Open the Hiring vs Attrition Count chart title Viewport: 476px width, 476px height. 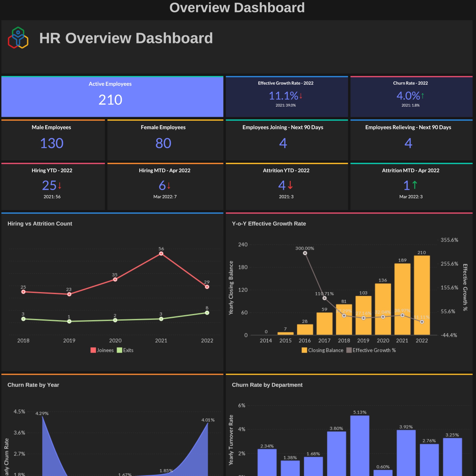(40, 223)
